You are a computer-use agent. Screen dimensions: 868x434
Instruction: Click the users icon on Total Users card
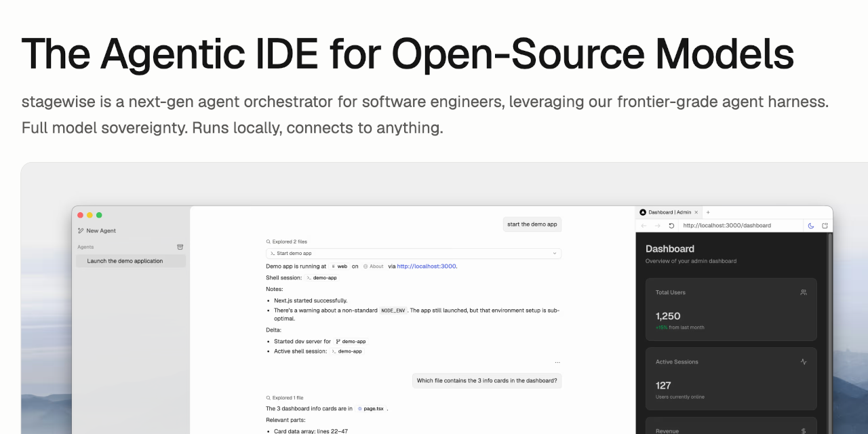click(x=804, y=292)
